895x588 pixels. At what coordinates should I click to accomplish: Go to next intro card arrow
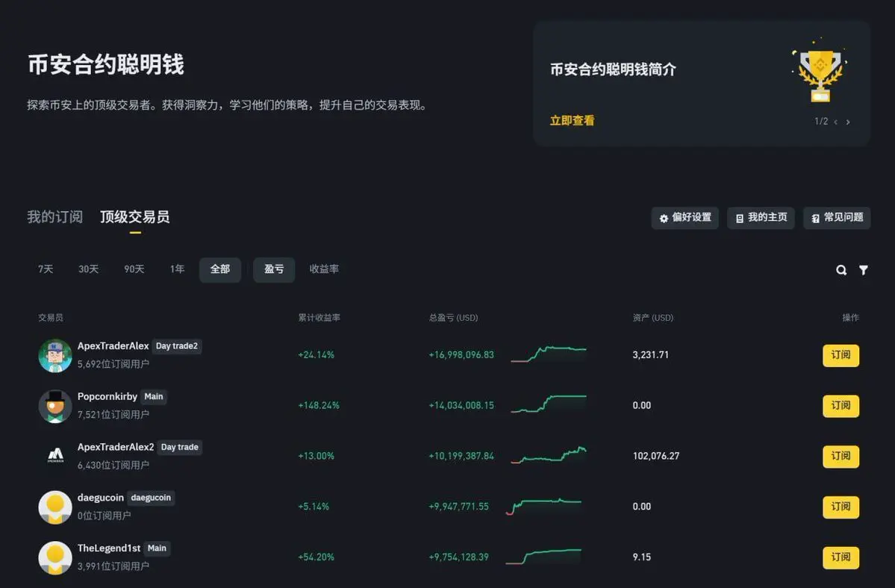coord(848,122)
